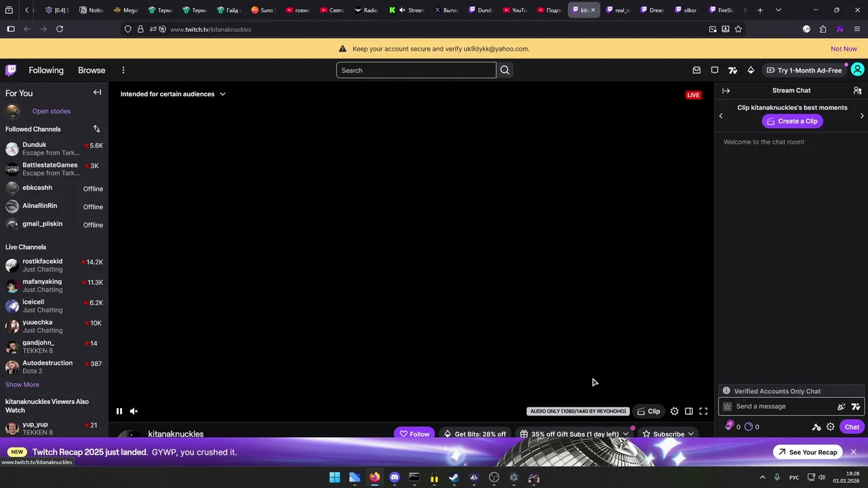Click Try 1-Month Ad-Free button

point(804,70)
